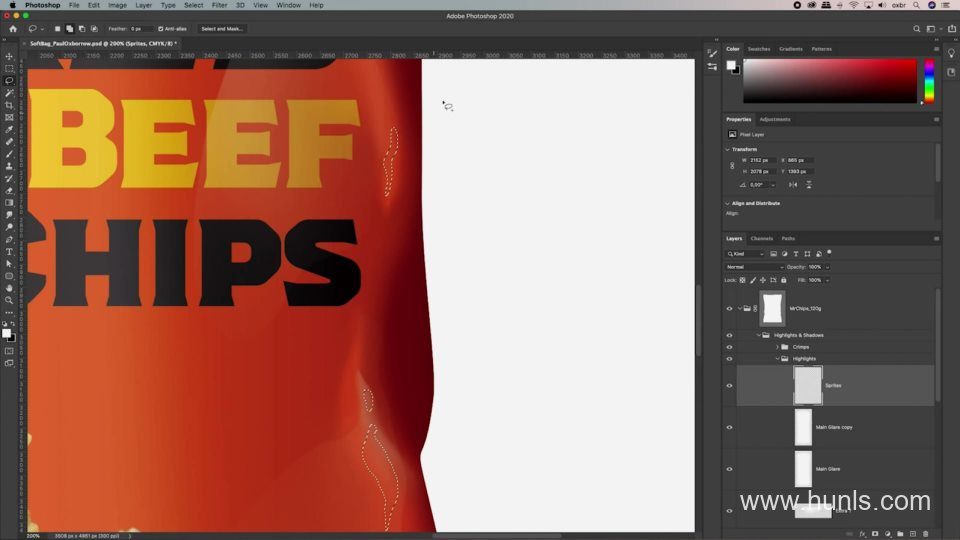This screenshot has height=540, width=960.
Task: Open the Fill dropdown arrow
Action: point(827,280)
